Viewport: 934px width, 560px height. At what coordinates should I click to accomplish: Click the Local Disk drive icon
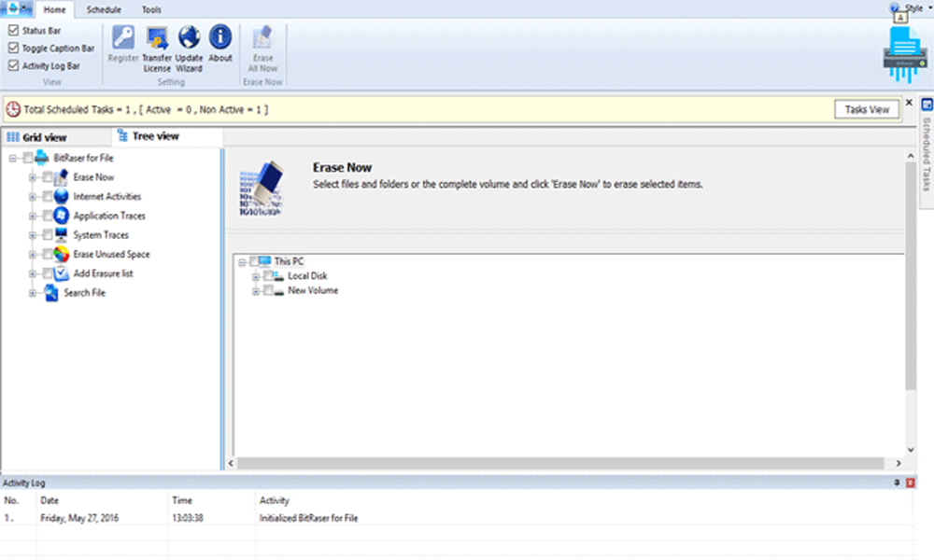278,276
